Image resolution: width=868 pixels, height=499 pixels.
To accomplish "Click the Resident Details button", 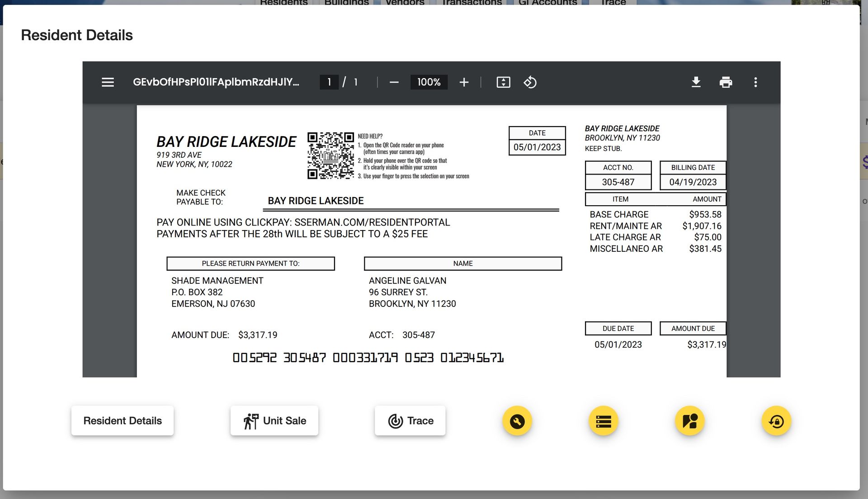I will click(122, 420).
